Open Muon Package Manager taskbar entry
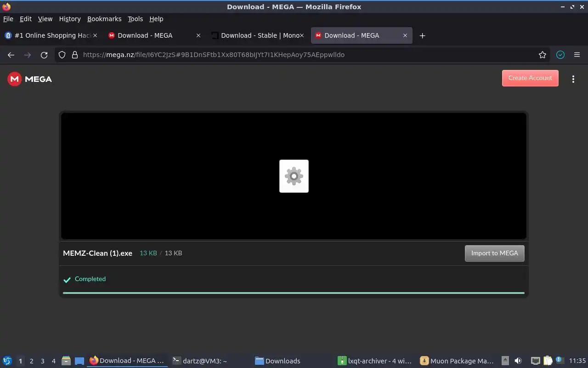588x368 pixels. [458, 361]
